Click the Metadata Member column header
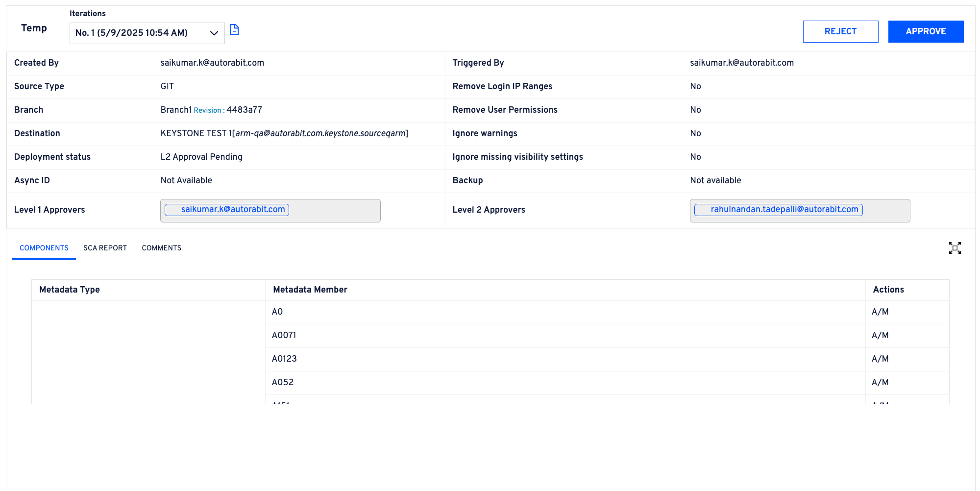Image resolution: width=980 pixels, height=491 pixels. (x=310, y=290)
